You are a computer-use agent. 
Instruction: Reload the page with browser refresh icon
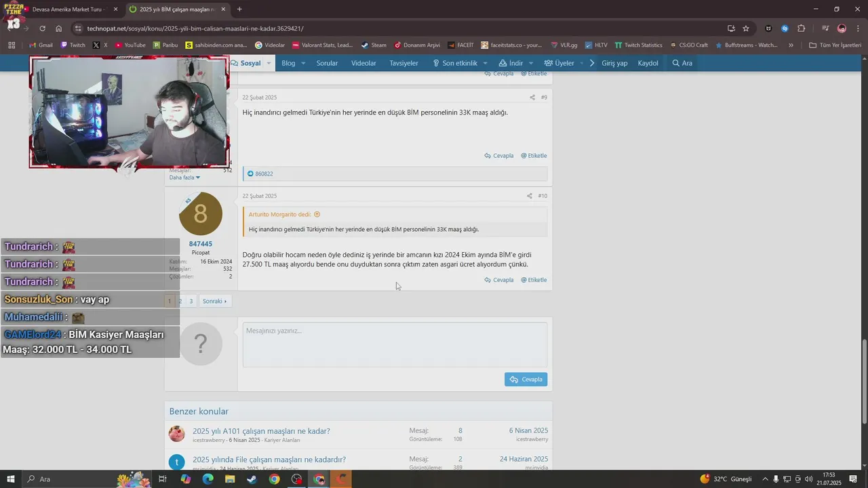tap(42, 28)
